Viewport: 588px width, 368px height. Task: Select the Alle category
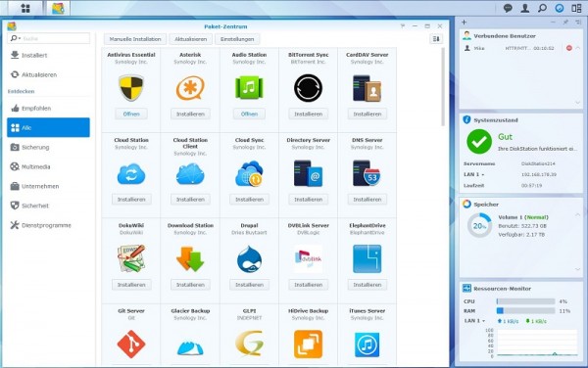(48, 127)
